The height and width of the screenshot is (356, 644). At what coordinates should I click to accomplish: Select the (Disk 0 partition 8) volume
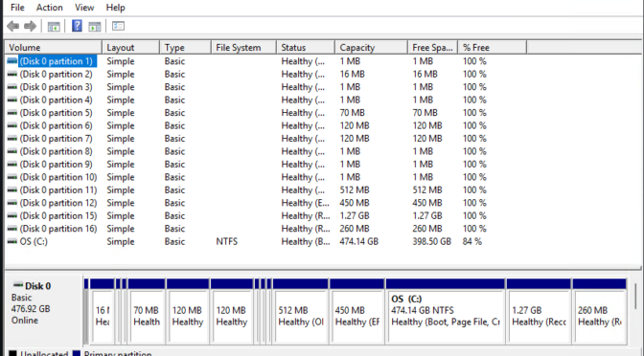point(56,151)
